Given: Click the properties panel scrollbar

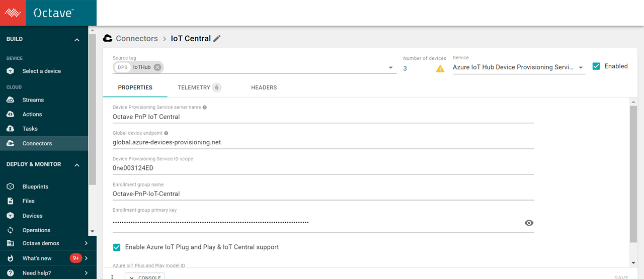Looking at the screenshot, I should click(633, 174).
